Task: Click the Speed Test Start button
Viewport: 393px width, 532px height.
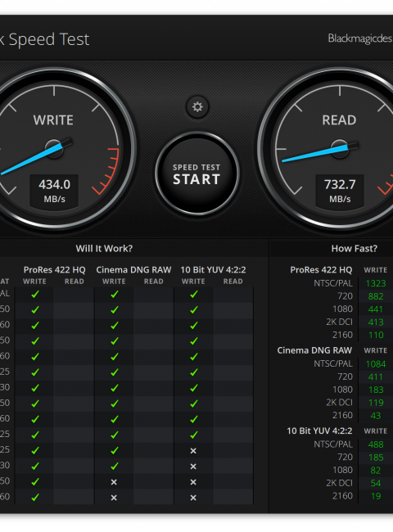Action: pos(197,174)
